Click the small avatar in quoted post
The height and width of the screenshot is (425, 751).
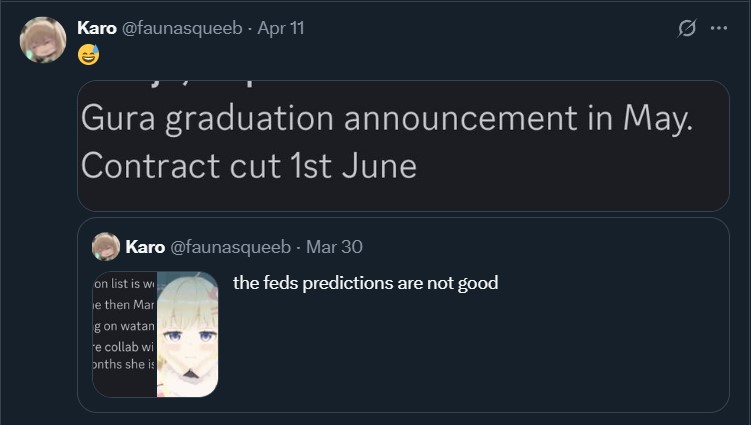point(106,247)
